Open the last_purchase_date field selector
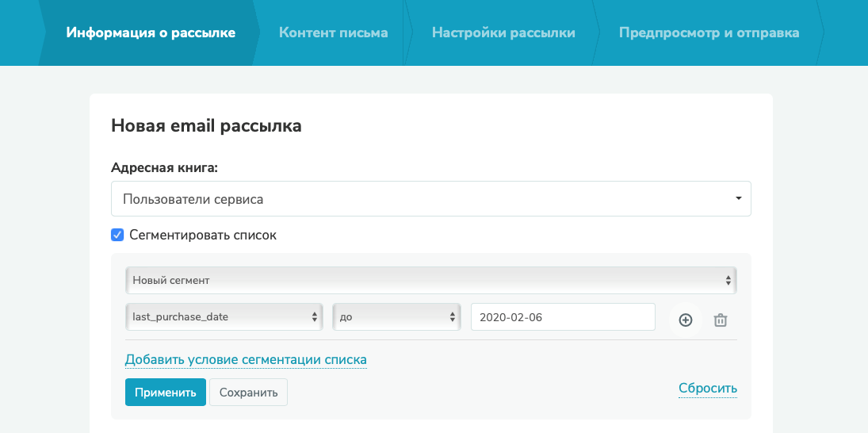This screenshot has height=433, width=868. click(x=224, y=317)
